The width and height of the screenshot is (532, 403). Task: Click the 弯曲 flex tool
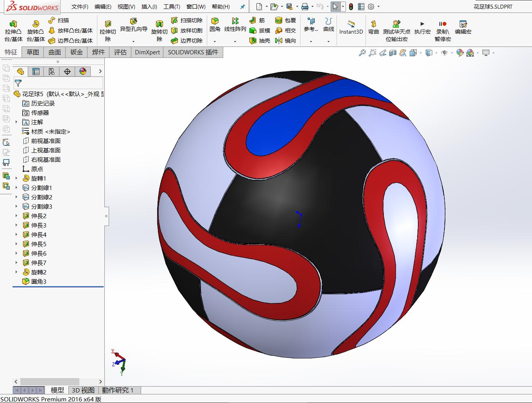(373, 27)
